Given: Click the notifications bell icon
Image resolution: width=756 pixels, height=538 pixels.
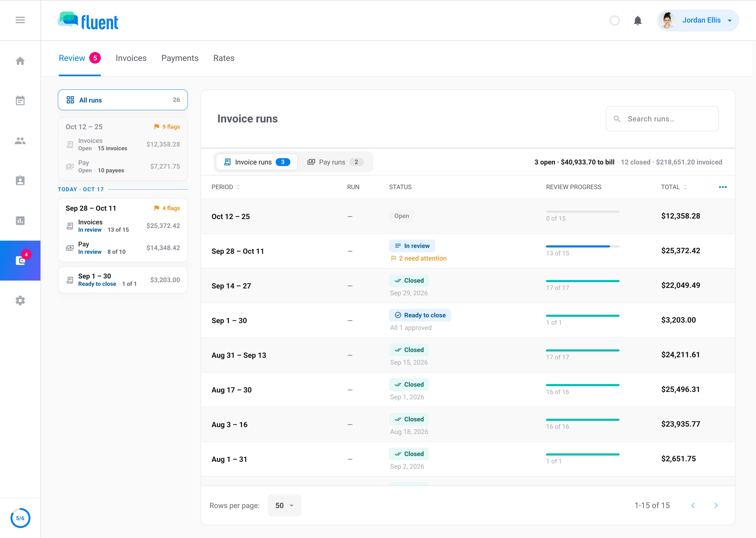Looking at the screenshot, I should click(638, 20).
